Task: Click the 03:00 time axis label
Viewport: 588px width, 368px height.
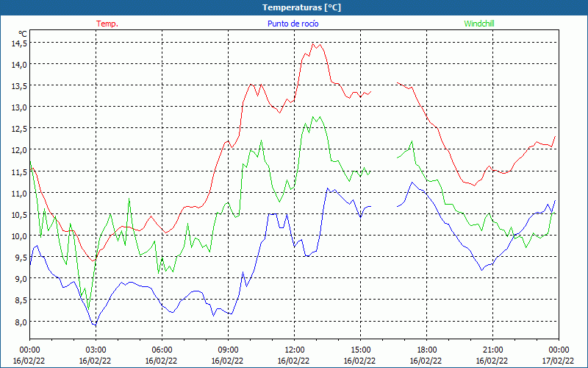Action: 96,350
